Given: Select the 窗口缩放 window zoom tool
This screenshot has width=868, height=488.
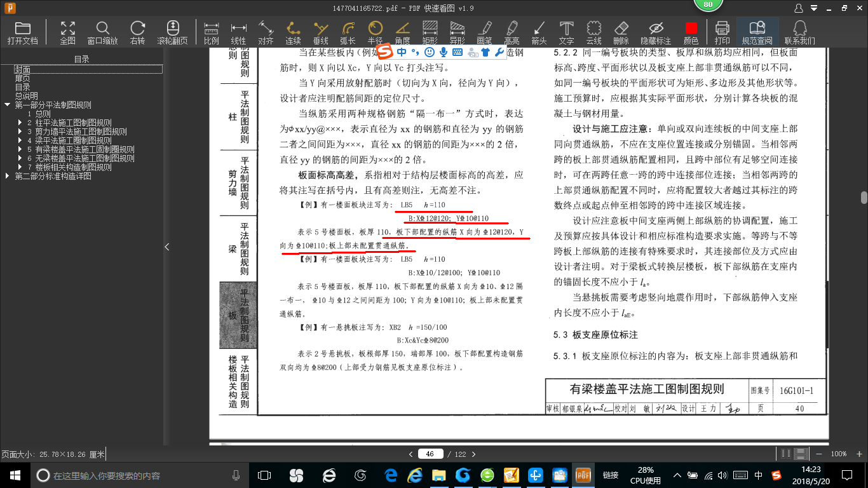Looking at the screenshot, I should coord(102,32).
